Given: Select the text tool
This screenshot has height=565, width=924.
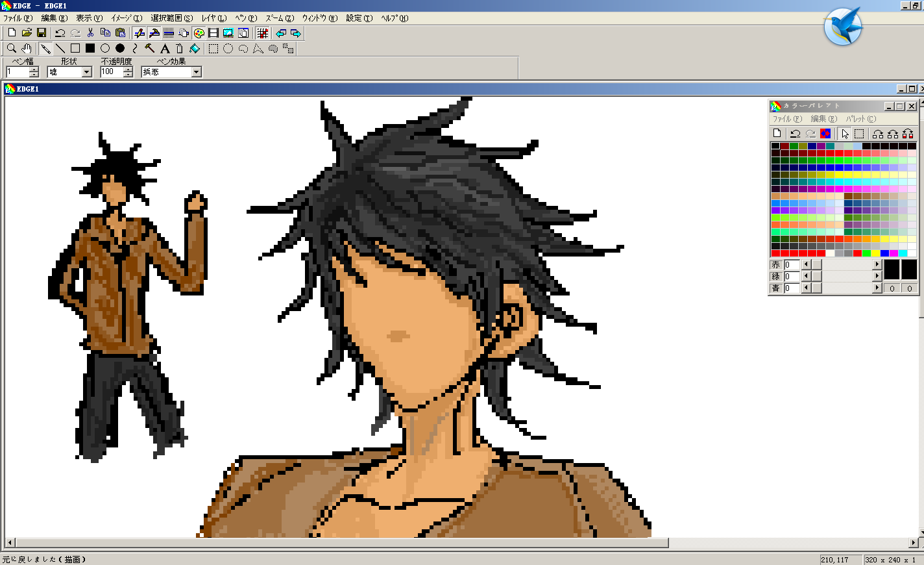Looking at the screenshot, I should [x=165, y=49].
